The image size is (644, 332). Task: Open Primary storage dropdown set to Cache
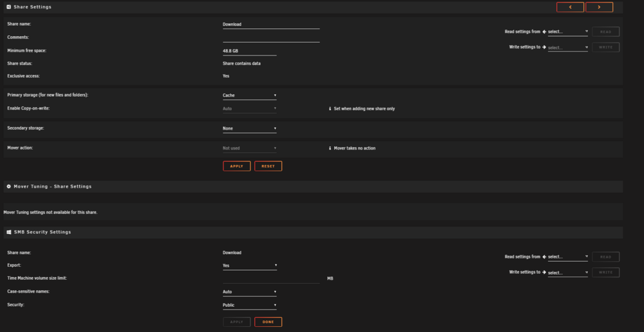coord(249,95)
